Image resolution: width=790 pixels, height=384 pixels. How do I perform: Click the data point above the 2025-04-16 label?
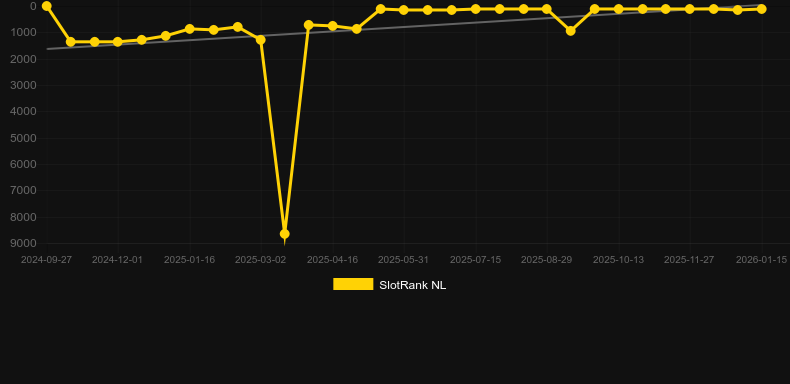click(x=333, y=26)
